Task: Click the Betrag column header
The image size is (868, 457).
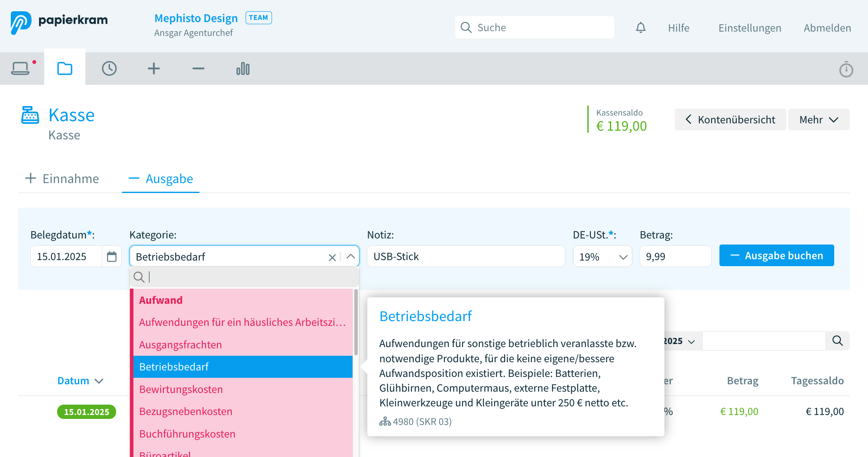Action: 742,381
